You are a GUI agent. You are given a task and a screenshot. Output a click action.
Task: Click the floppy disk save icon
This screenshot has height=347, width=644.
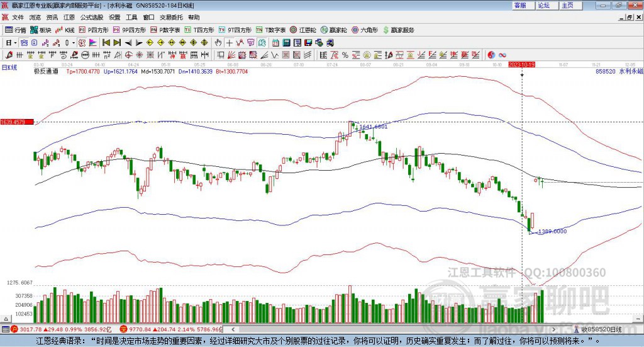coord(308,43)
